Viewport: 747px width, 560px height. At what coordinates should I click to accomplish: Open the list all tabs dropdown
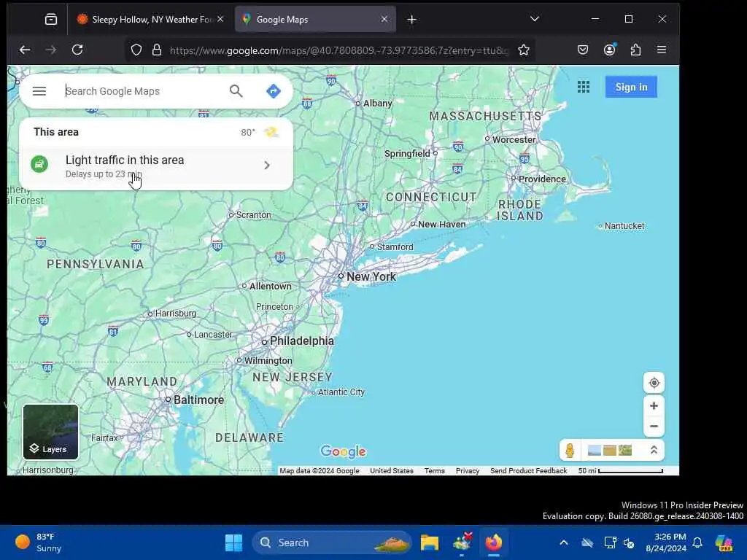(535, 19)
